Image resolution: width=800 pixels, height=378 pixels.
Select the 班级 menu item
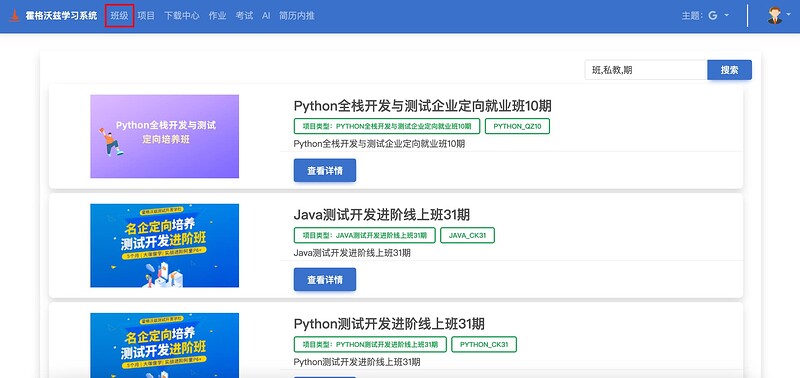[119, 16]
